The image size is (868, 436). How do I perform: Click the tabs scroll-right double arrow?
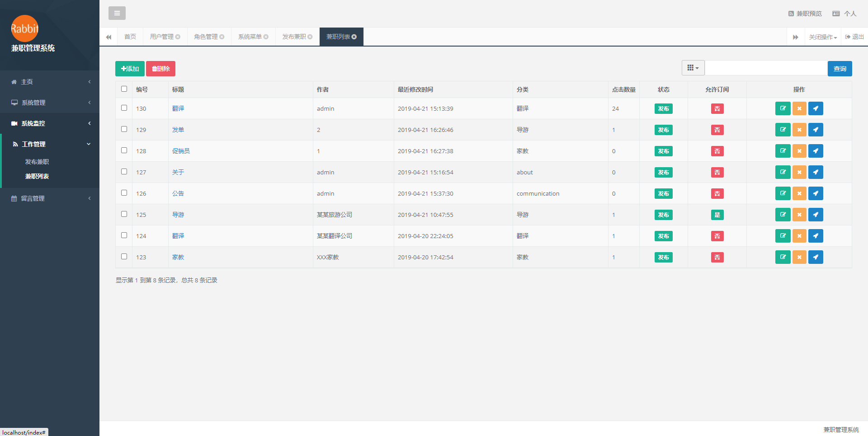pyautogui.click(x=795, y=37)
